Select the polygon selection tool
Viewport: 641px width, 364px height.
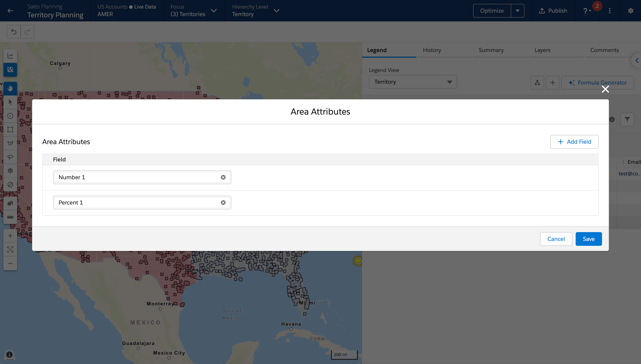pos(10,143)
